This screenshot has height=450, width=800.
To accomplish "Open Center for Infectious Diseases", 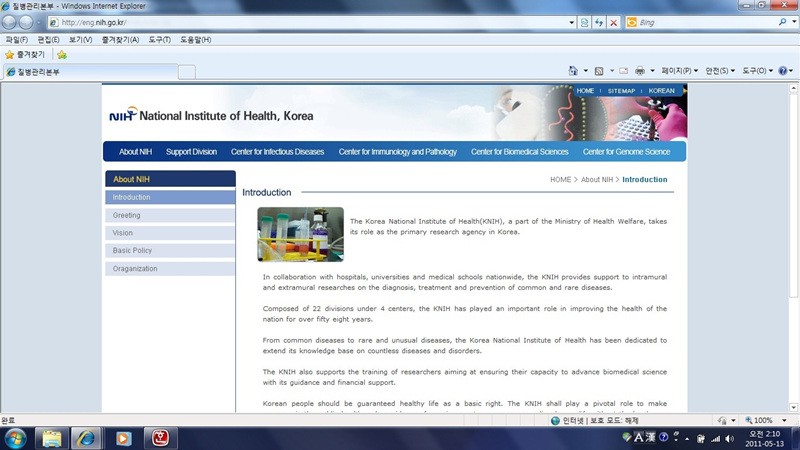I will click(x=278, y=152).
